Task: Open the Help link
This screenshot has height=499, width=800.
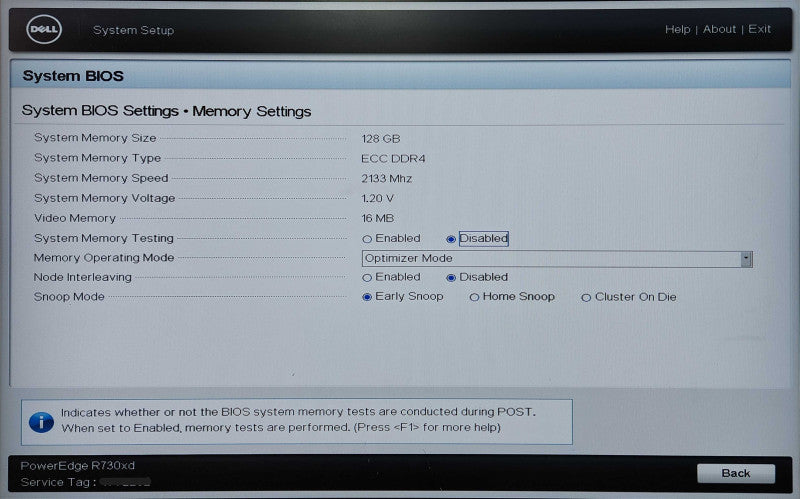Action: tap(678, 30)
